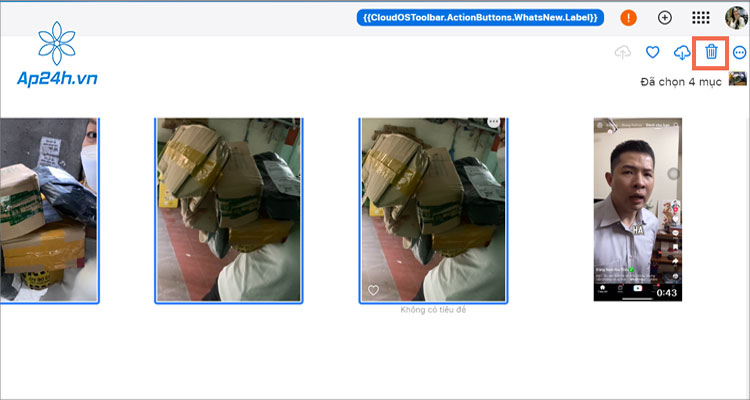Toggle the heart overlay on the parcels photo
Image resolution: width=750 pixels, height=400 pixels.
point(373,290)
